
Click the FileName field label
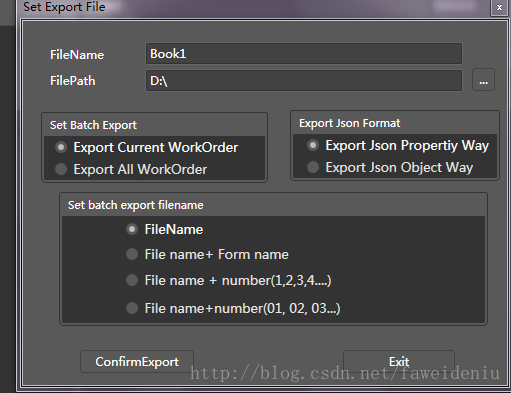click(x=77, y=55)
